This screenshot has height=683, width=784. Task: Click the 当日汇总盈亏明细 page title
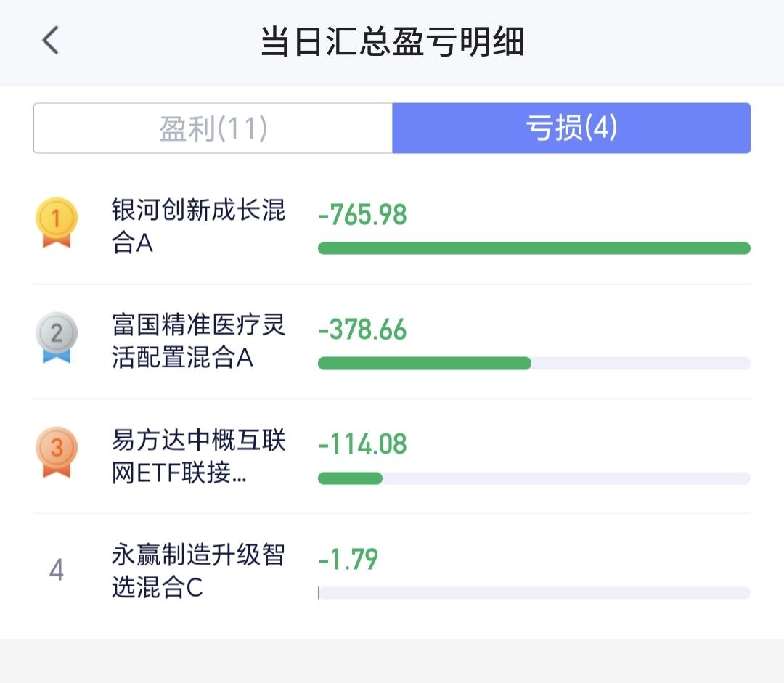(392, 42)
